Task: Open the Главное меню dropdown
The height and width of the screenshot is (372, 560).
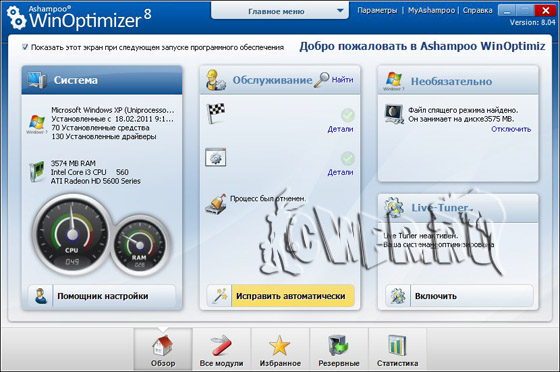Action: [280, 11]
